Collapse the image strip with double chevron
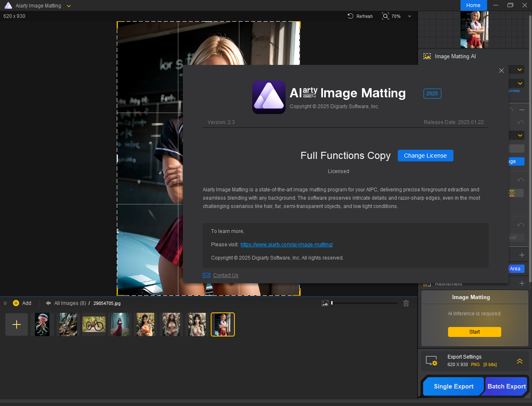 tap(5, 303)
